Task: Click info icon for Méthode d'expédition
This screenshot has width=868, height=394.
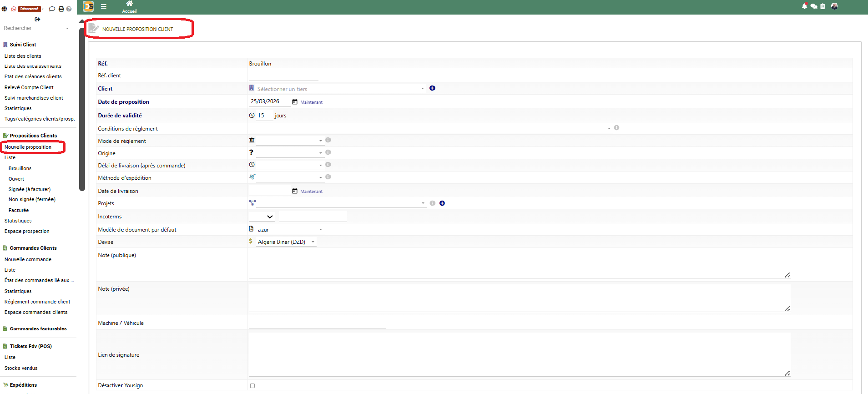Action: (x=328, y=177)
